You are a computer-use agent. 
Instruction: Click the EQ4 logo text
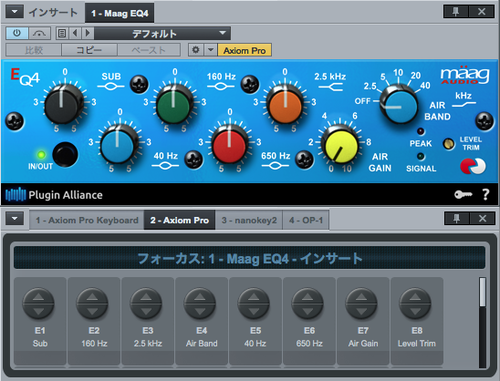[x=25, y=77]
